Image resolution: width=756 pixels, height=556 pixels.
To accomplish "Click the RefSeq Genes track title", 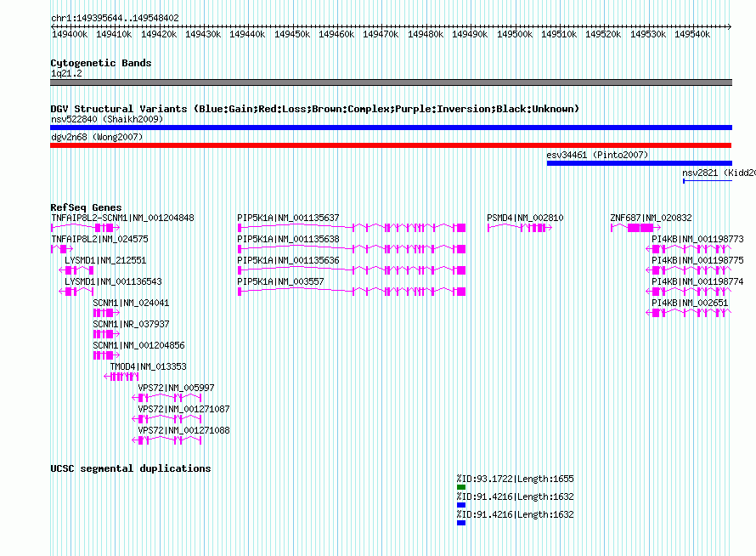I will pyautogui.click(x=86, y=207).
